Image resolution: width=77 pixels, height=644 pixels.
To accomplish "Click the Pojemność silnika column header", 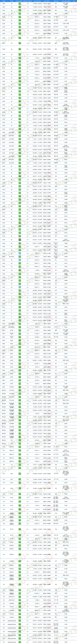I will click(x=28, y=1).
